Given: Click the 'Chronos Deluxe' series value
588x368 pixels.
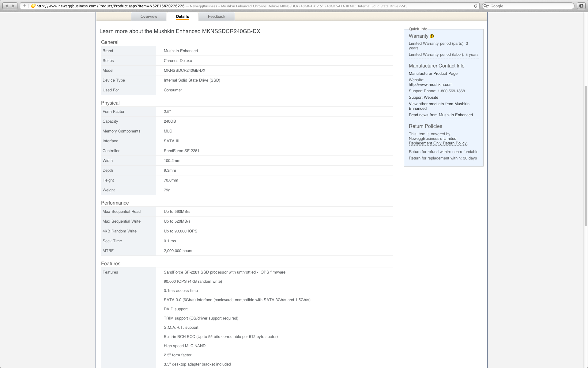Looking at the screenshot, I should point(178,61).
